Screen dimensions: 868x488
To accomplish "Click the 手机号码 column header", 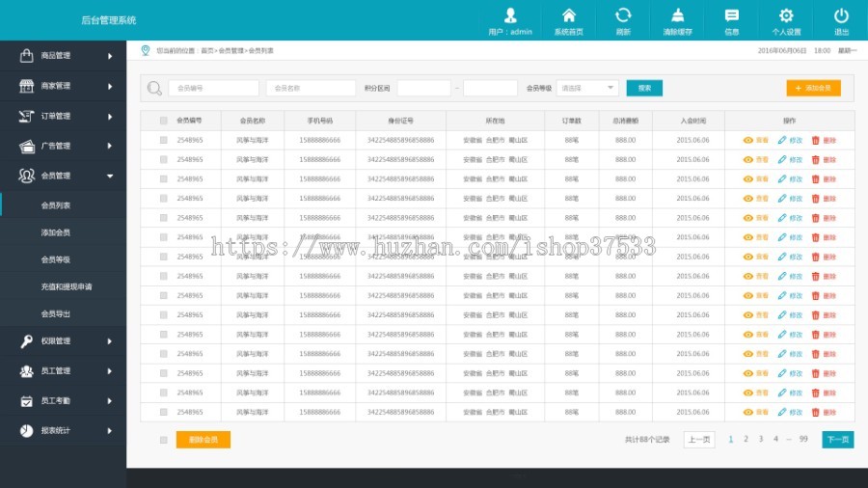I will click(320, 121).
